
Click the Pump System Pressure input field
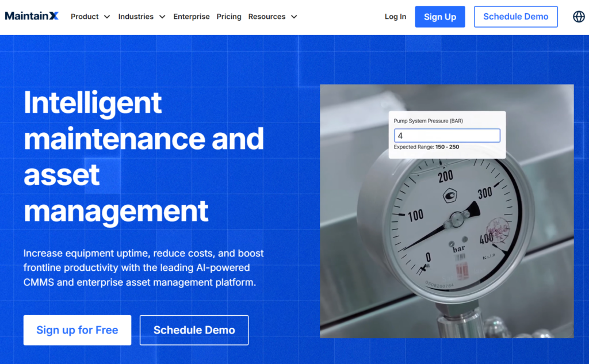447,136
